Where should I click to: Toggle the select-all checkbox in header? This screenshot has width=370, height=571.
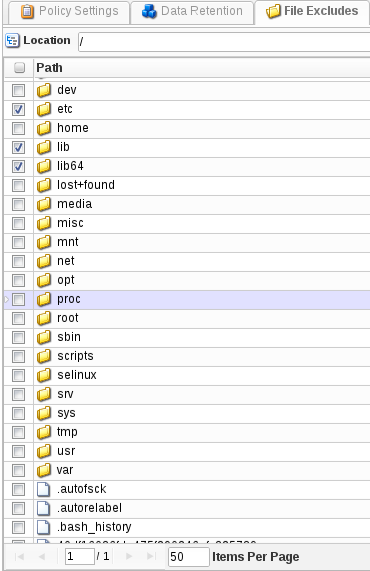19,67
